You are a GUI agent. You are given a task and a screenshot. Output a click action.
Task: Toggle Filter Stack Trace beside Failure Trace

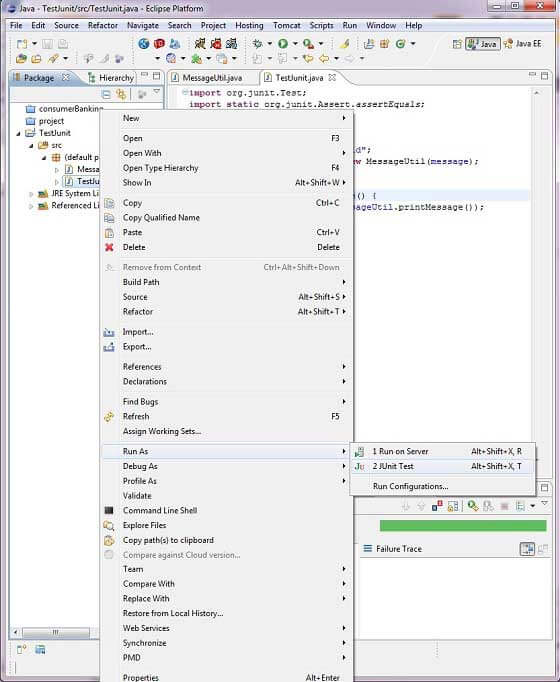coord(527,549)
